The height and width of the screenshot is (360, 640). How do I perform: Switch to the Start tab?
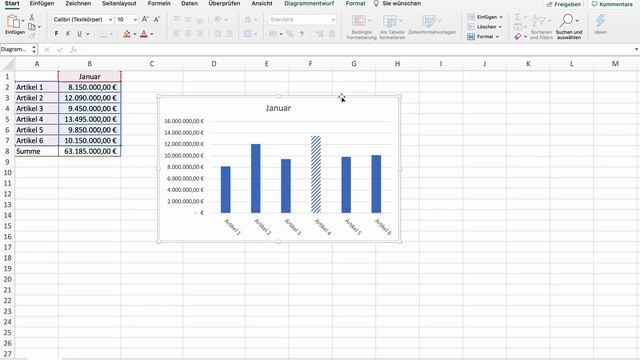tap(12, 4)
